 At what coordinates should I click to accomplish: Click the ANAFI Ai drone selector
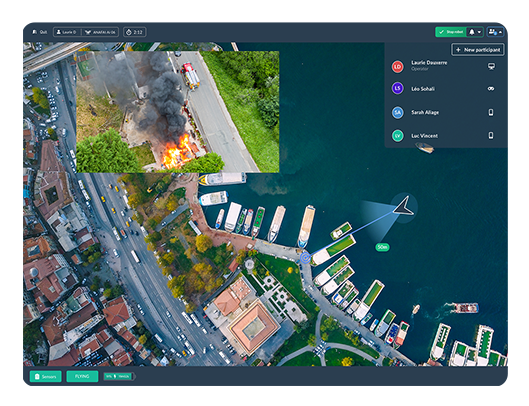click(100, 32)
